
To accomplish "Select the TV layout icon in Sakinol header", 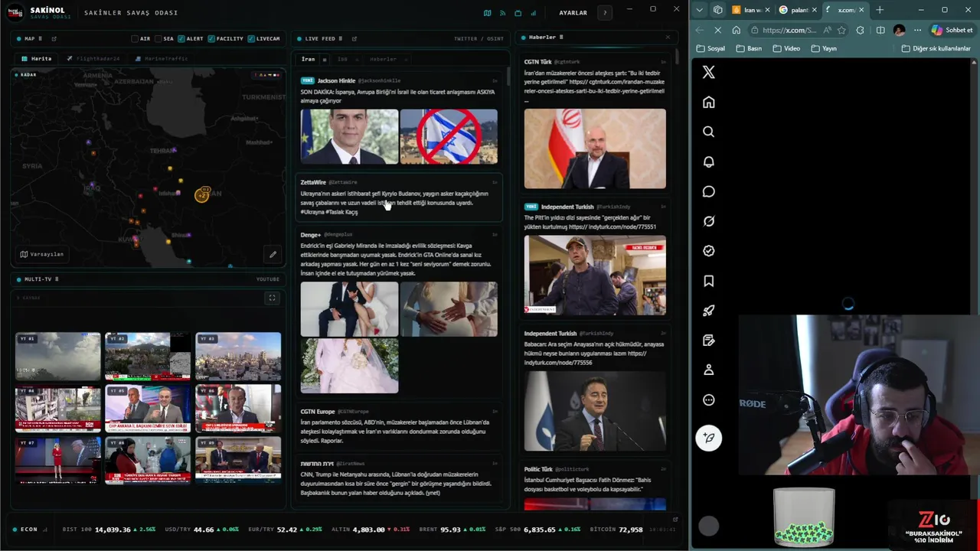I will (x=518, y=13).
